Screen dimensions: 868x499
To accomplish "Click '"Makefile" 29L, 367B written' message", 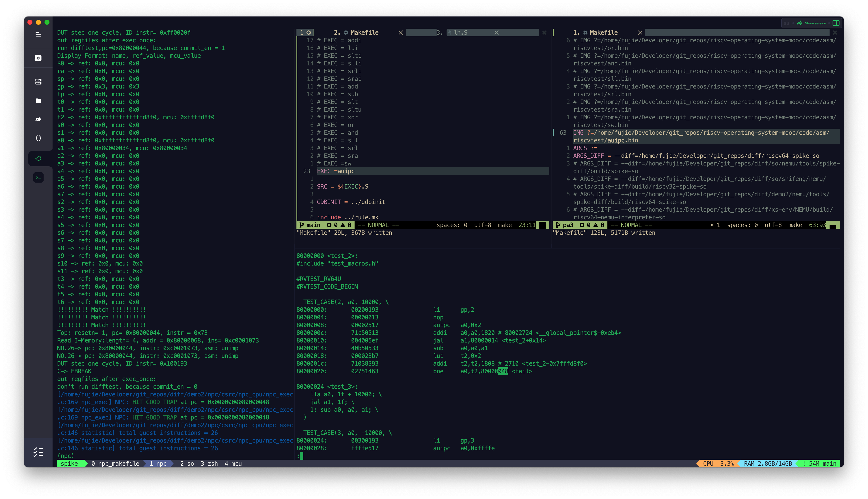I will [x=344, y=233].
